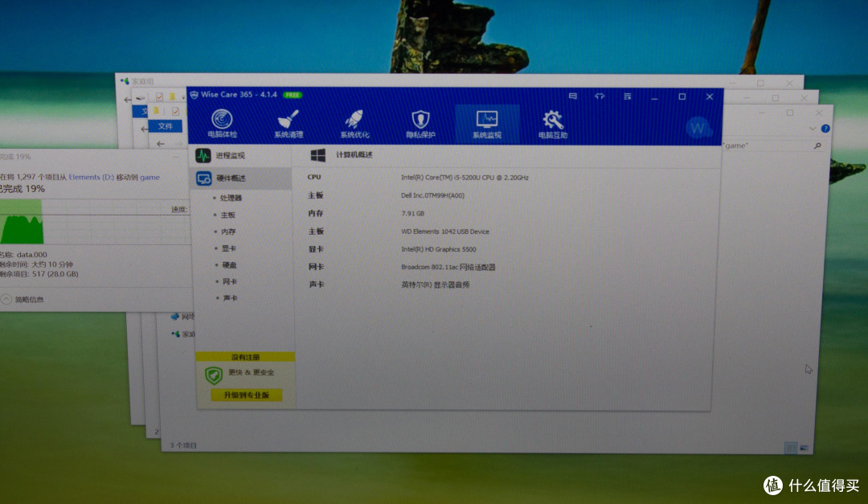
Task: Open the 文件 tab in Explorer
Action: [165, 126]
